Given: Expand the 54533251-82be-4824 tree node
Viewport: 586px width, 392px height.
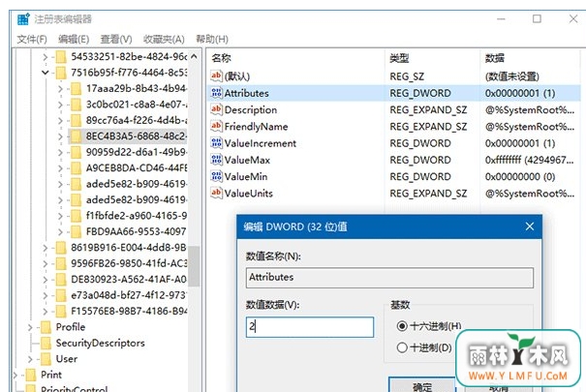Looking at the screenshot, I should [46, 57].
